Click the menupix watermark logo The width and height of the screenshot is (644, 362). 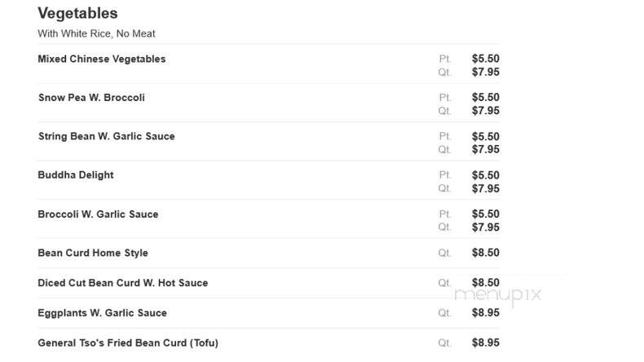[498, 295]
